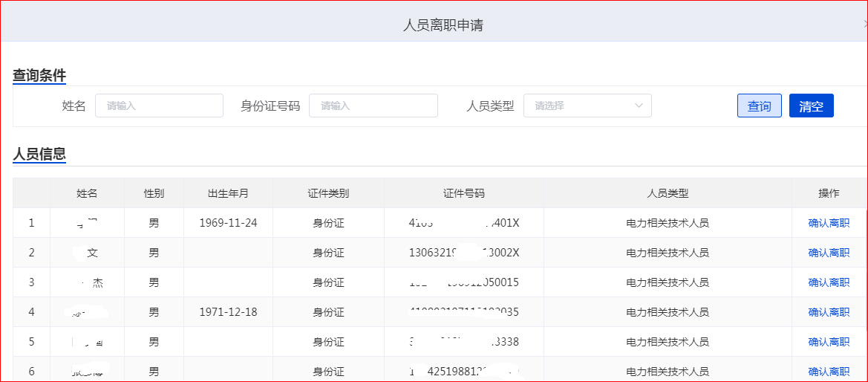Focus the 姓名 input field
Screen dimensions: 868x382
click(159, 106)
